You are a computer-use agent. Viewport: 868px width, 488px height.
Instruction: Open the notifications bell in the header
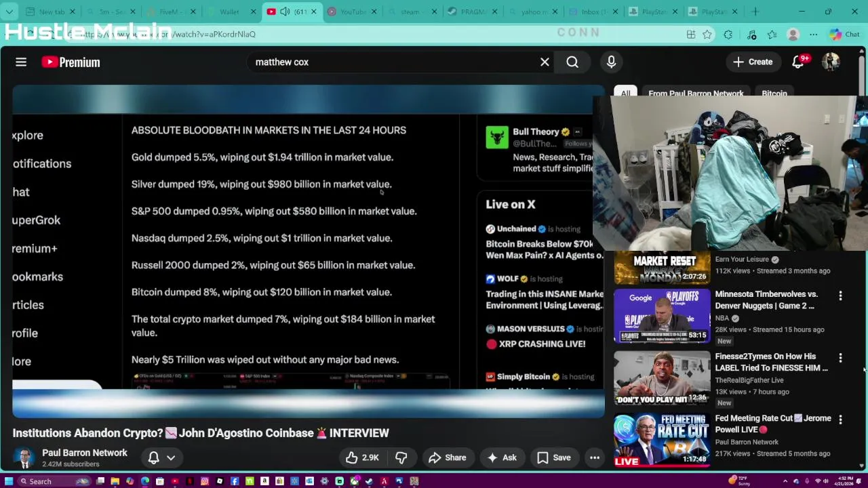798,62
